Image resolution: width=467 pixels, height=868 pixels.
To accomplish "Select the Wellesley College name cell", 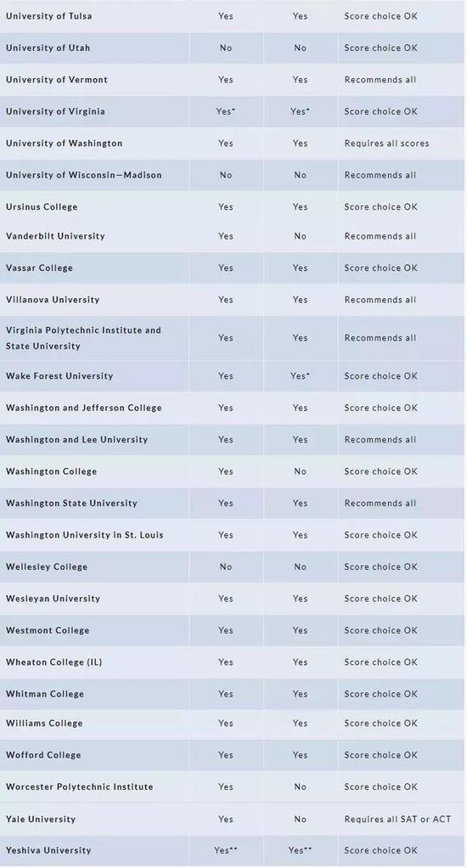I will coord(94,566).
